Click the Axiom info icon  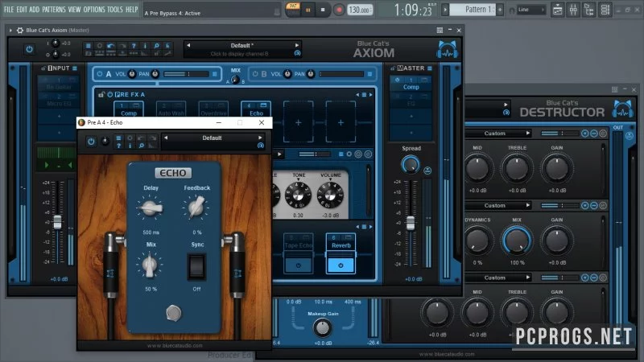click(145, 45)
